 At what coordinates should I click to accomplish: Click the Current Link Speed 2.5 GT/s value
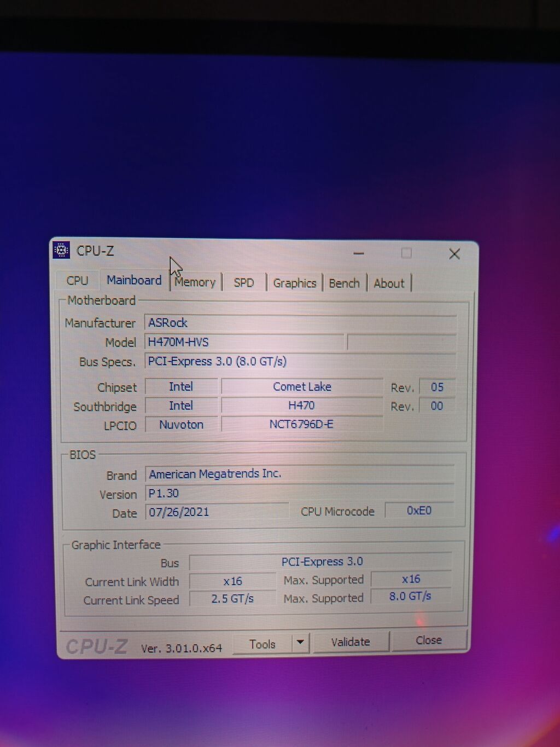[232, 599]
